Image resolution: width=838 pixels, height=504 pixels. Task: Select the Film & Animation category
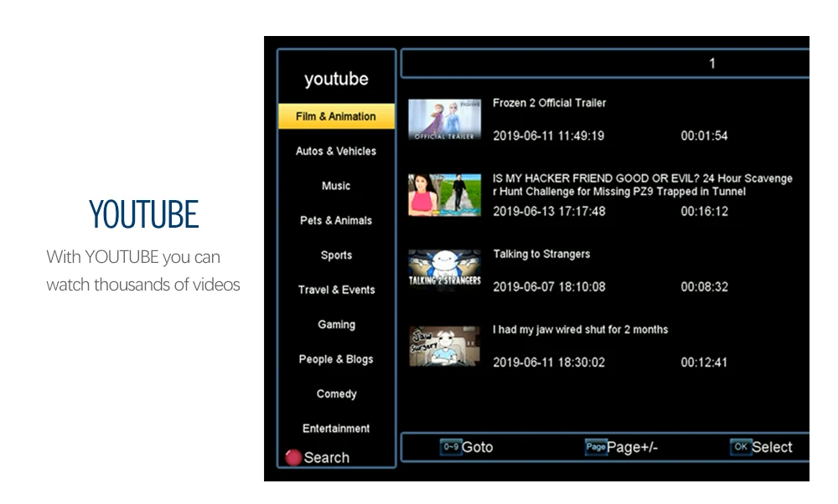coord(336,116)
